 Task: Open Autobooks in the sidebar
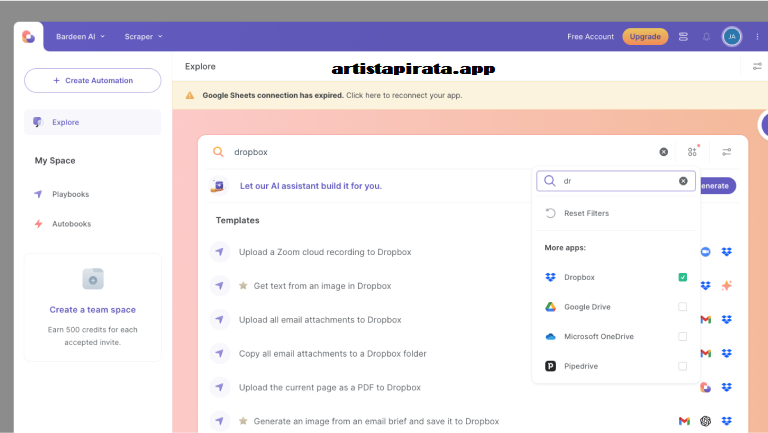70,224
